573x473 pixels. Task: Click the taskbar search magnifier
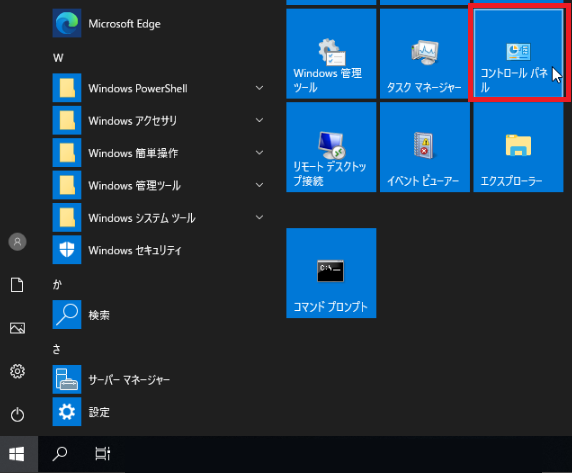pos(60,454)
